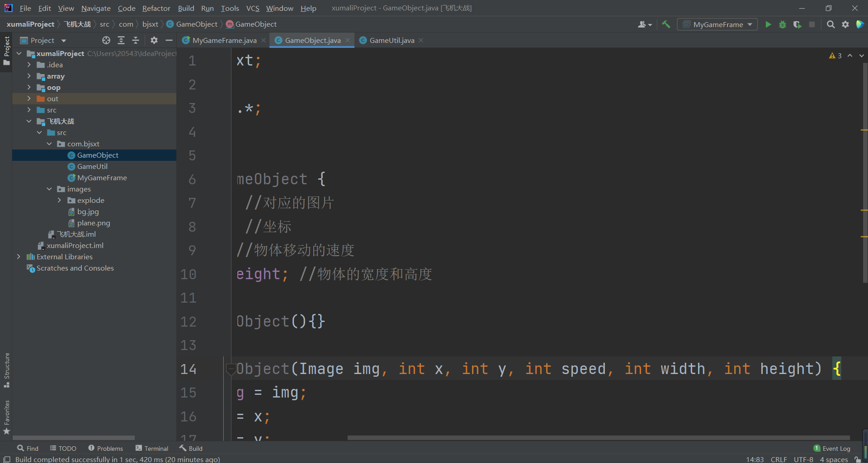Open the Event Log

tap(832, 448)
